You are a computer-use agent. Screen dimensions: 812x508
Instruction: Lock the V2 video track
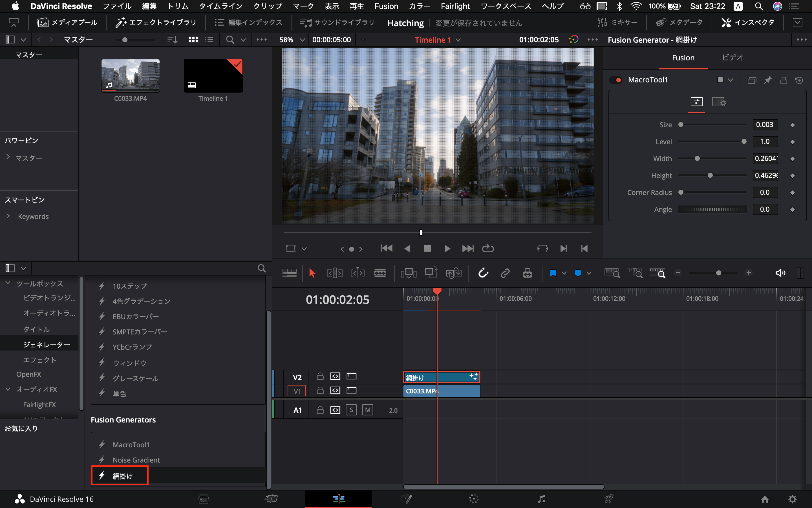[x=320, y=376]
